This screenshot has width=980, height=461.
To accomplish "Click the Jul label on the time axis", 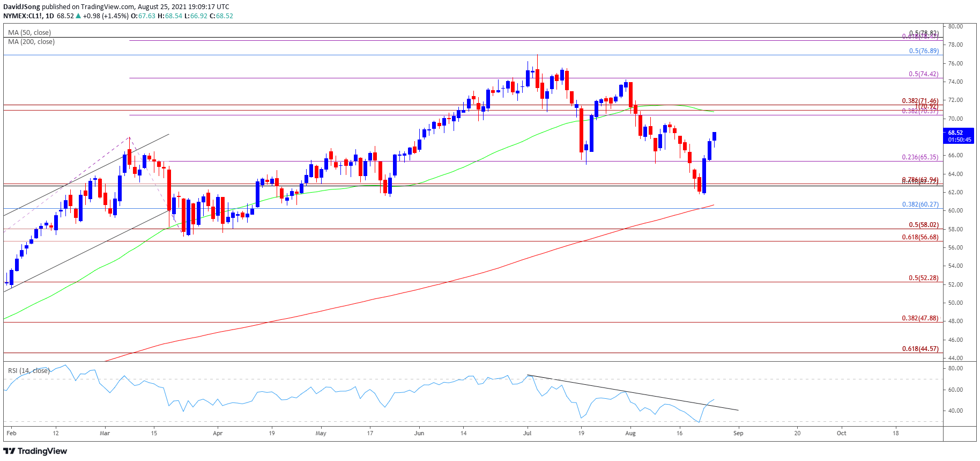I will click(x=528, y=433).
